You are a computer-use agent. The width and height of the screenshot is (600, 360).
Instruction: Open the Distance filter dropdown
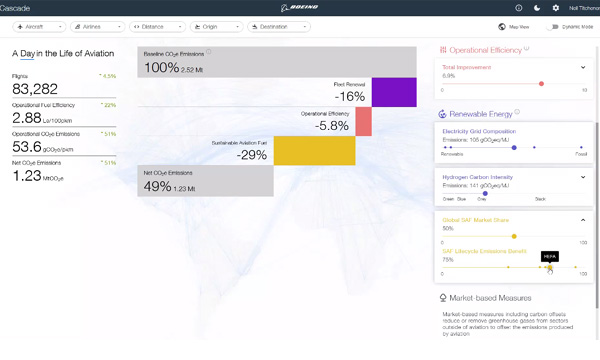[x=158, y=27]
